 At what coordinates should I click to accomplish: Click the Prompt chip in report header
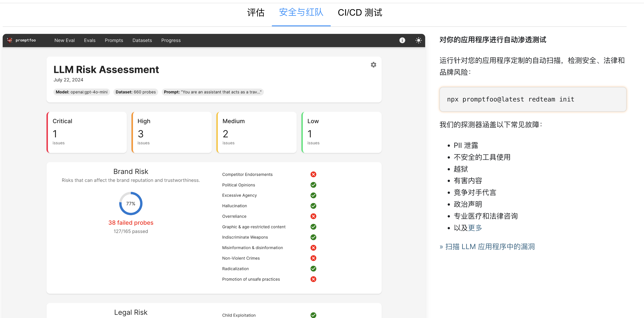tap(213, 92)
